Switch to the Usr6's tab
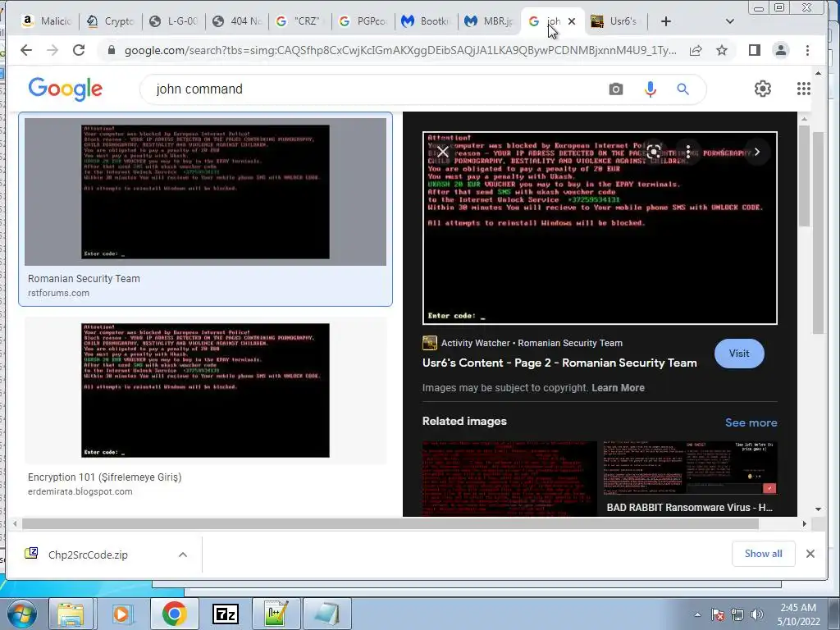 click(x=616, y=21)
